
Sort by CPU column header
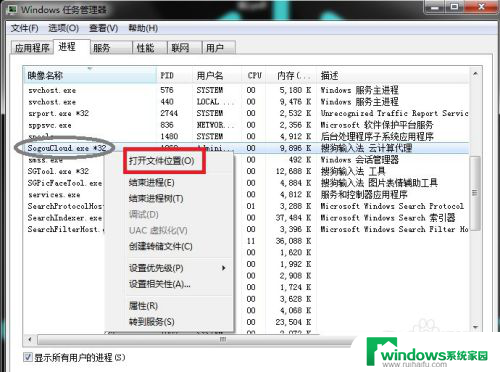255,75
